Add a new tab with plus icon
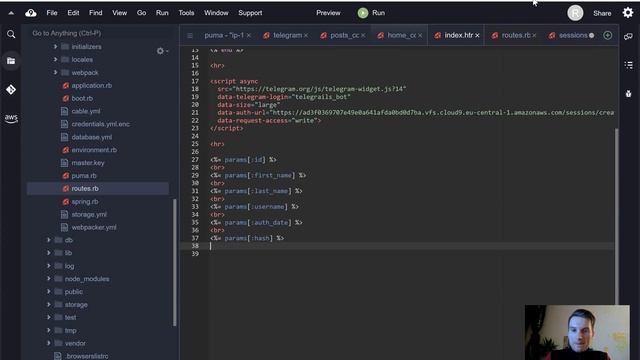640x360 pixels. point(607,36)
